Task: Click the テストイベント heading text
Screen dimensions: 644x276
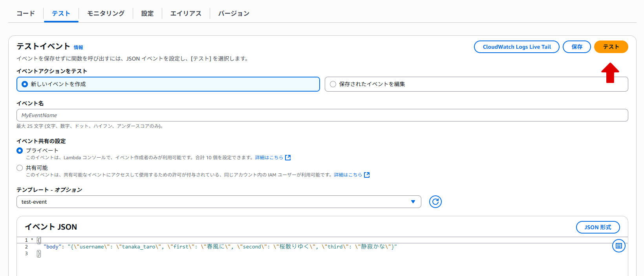Action: pyautogui.click(x=43, y=46)
